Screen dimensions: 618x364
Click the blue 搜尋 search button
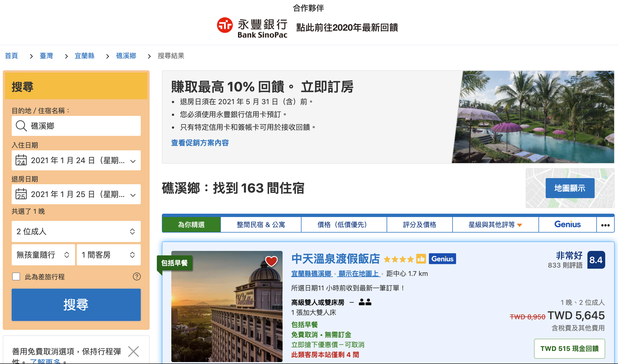pos(76,305)
